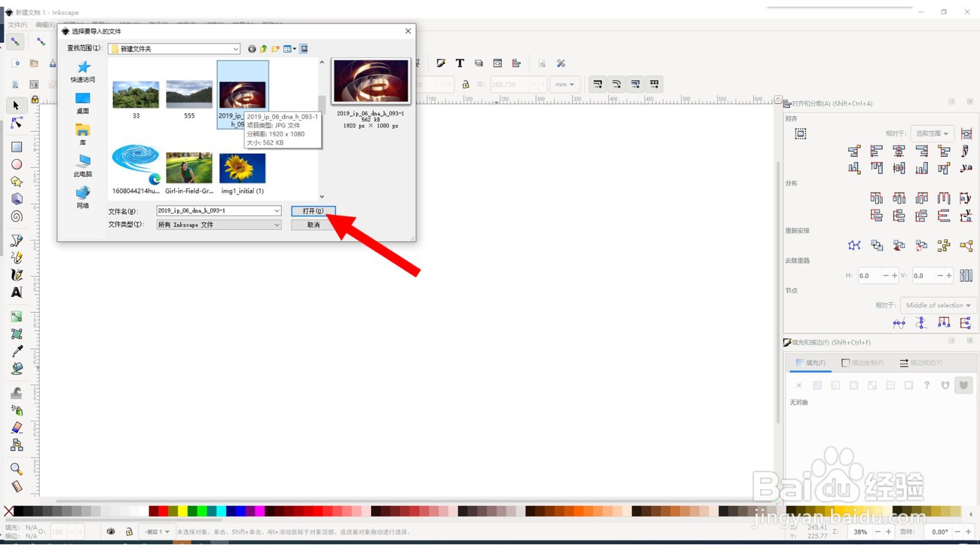The width and height of the screenshot is (980, 551).
Task: Pick magenta swatch in color palette
Action: pyautogui.click(x=260, y=511)
